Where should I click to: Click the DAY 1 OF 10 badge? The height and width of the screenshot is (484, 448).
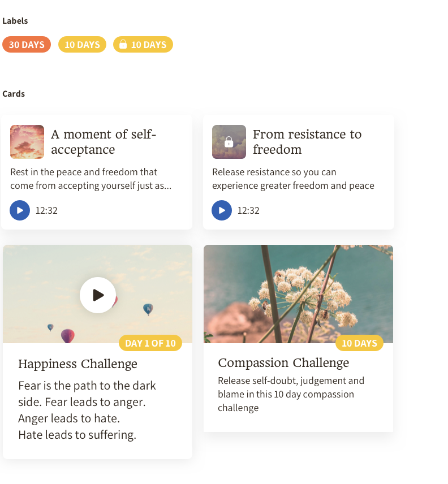(150, 343)
